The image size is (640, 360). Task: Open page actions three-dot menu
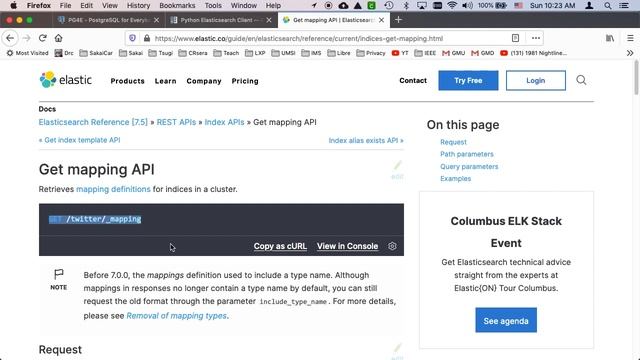pyautogui.click(x=536, y=38)
